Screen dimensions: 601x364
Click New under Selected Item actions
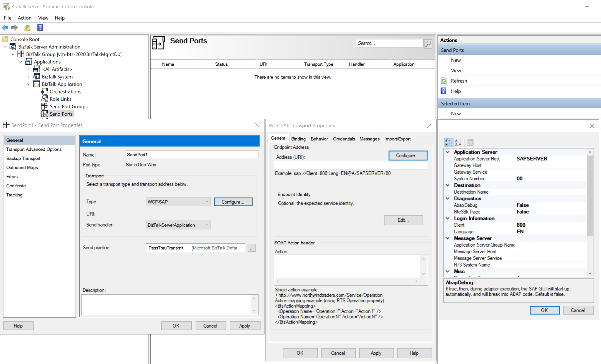click(x=456, y=113)
